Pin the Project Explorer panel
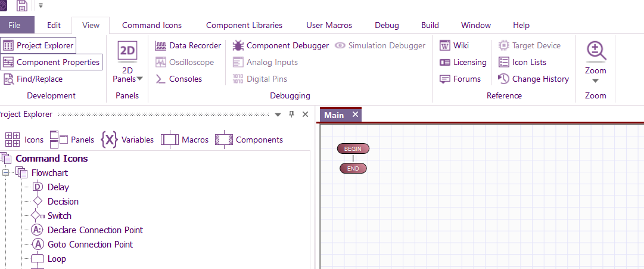Viewport: 644px width, 269px height. (291, 115)
